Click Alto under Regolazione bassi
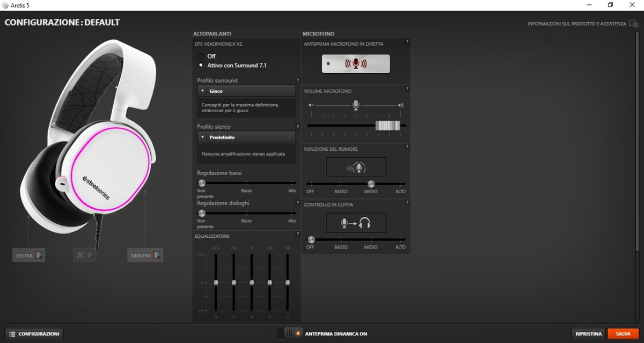The height and width of the screenshot is (343, 644). coord(292,191)
